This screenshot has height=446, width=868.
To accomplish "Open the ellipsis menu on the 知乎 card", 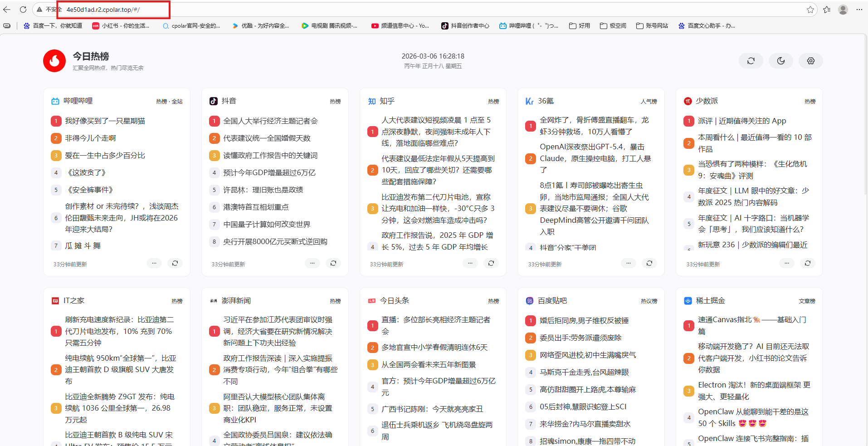I will point(470,263).
